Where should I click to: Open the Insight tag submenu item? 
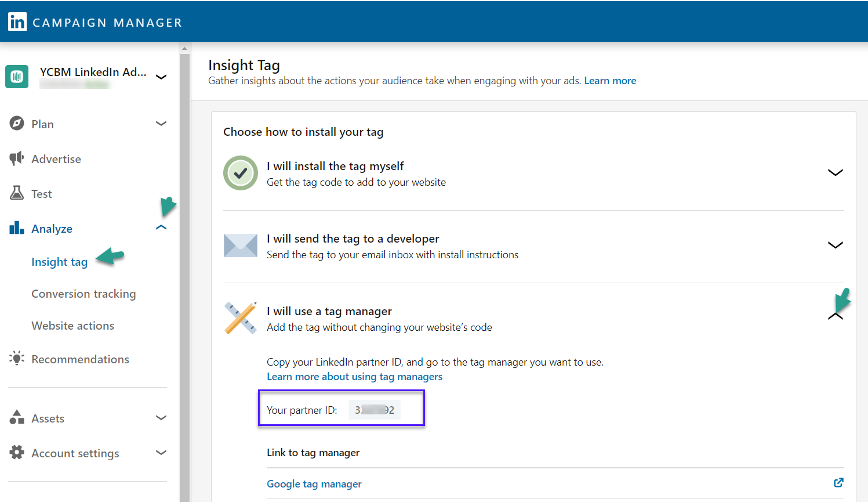pyautogui.click(x=60, y=262)
